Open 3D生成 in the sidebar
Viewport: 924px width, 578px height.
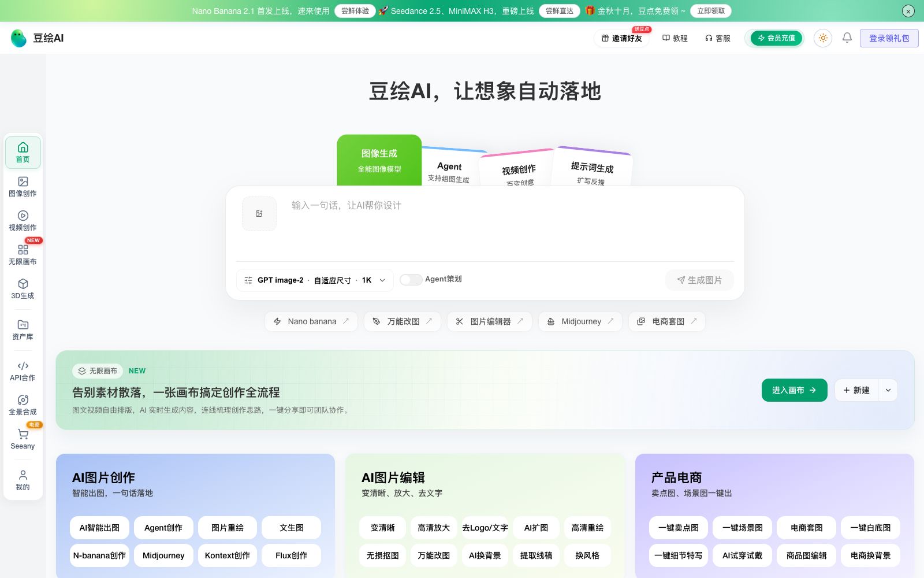(x=23, y=289)
